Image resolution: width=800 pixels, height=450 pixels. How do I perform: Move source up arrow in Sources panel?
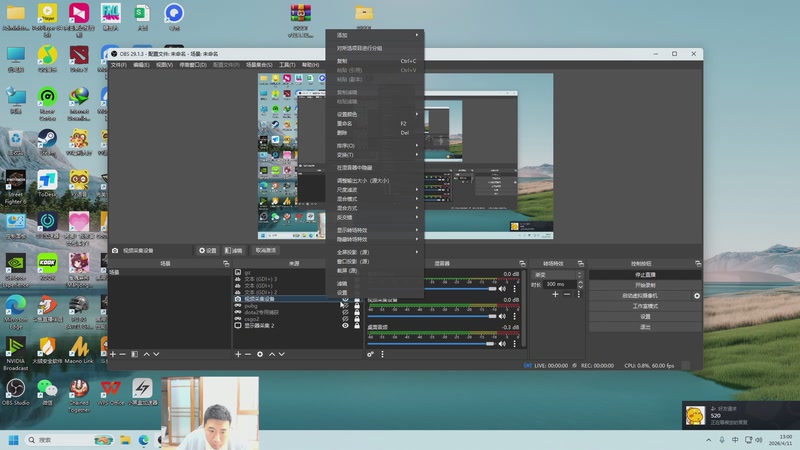[272, 354]
